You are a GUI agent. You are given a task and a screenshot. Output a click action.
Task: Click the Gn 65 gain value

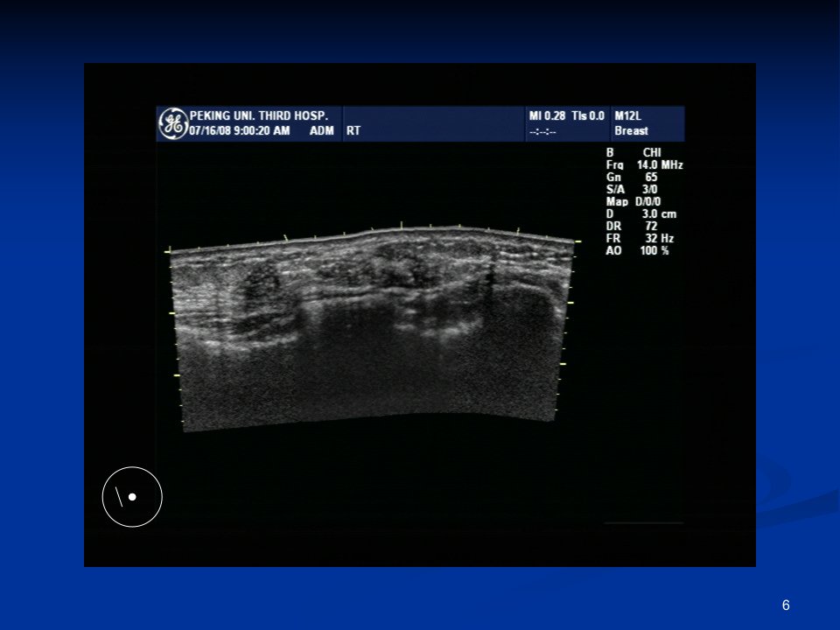632,178
